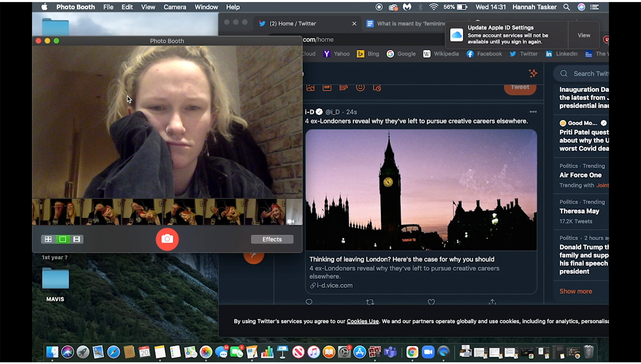Select single still photo mode in Photo Booth

coord(62,239)
